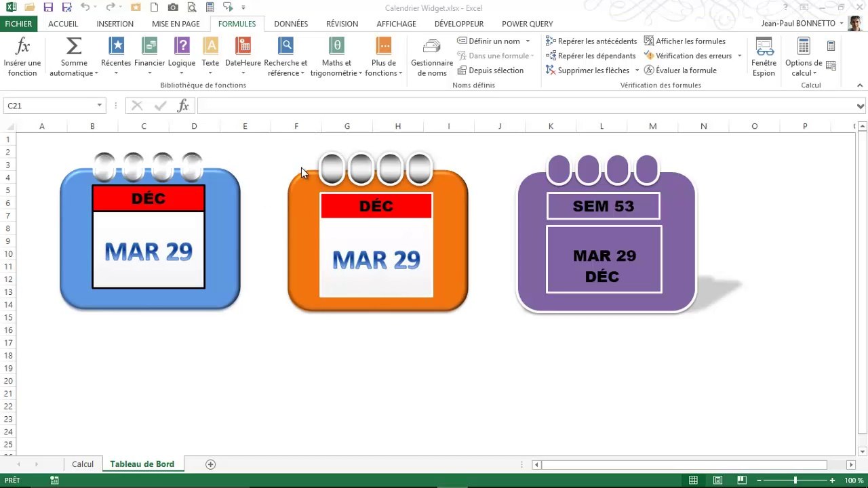
Task: Open the Financier functions library
Action: pos(149,58)
